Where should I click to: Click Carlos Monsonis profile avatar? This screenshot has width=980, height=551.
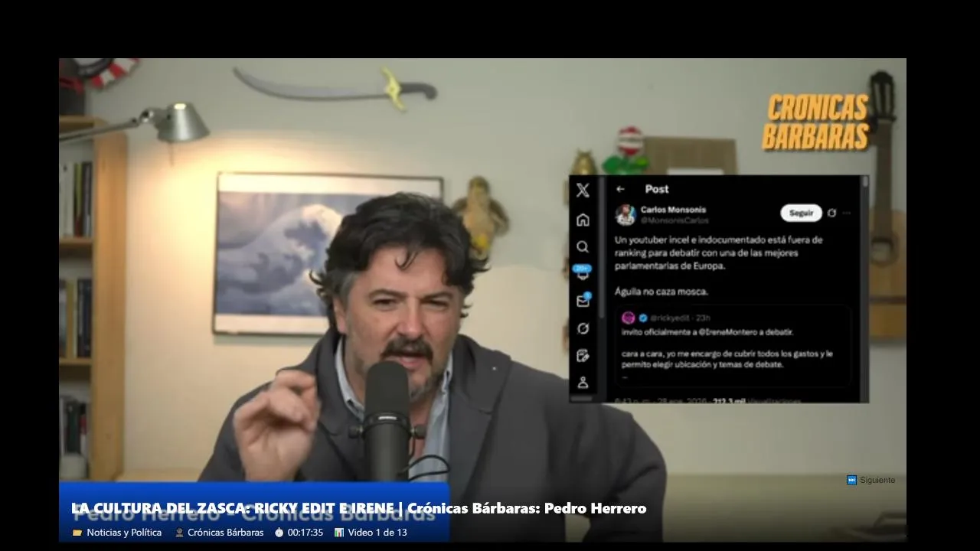(626, 215)
